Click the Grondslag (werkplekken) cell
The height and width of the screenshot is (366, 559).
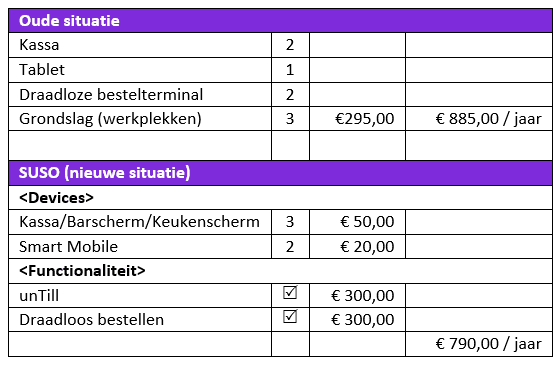click(140, 119)
